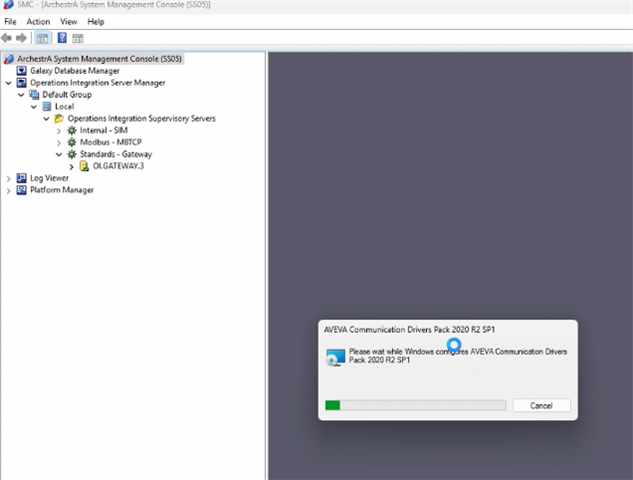Open the View menu

(68, 21)
